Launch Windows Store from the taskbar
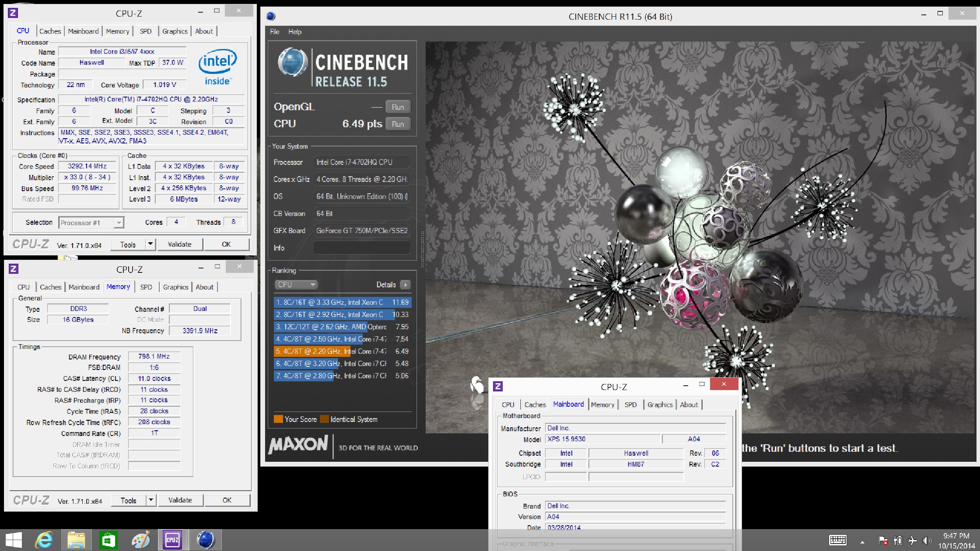 coord(108,540)
